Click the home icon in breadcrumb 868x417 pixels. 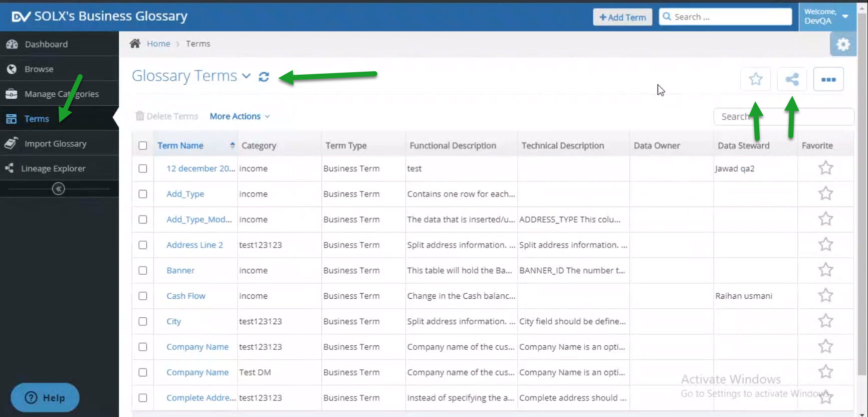pyautogui.click(x=135, y=44)
